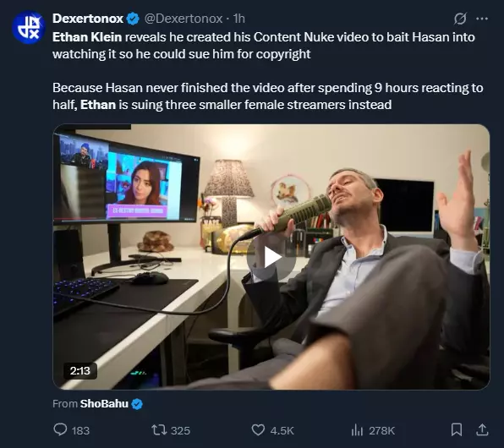Click the 4.5K likes count
This screenshot has width=504, height=448.
click(282, 430)
